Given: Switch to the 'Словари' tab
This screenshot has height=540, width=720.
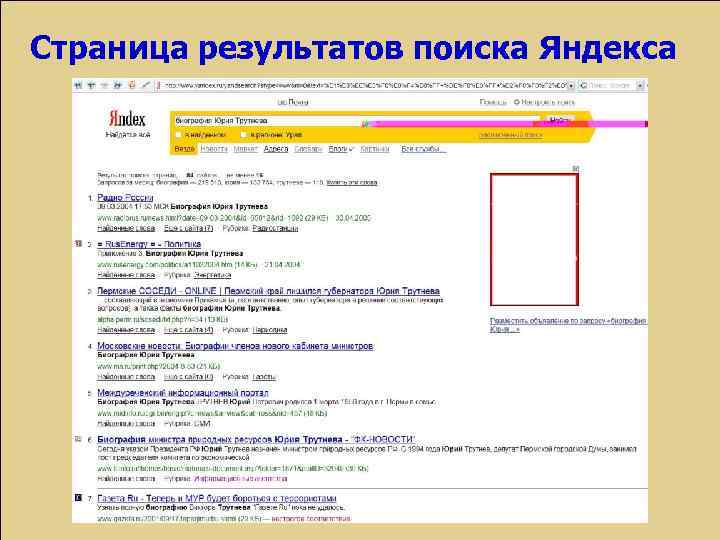Looking at the screenshot, I should pos(308,149).
